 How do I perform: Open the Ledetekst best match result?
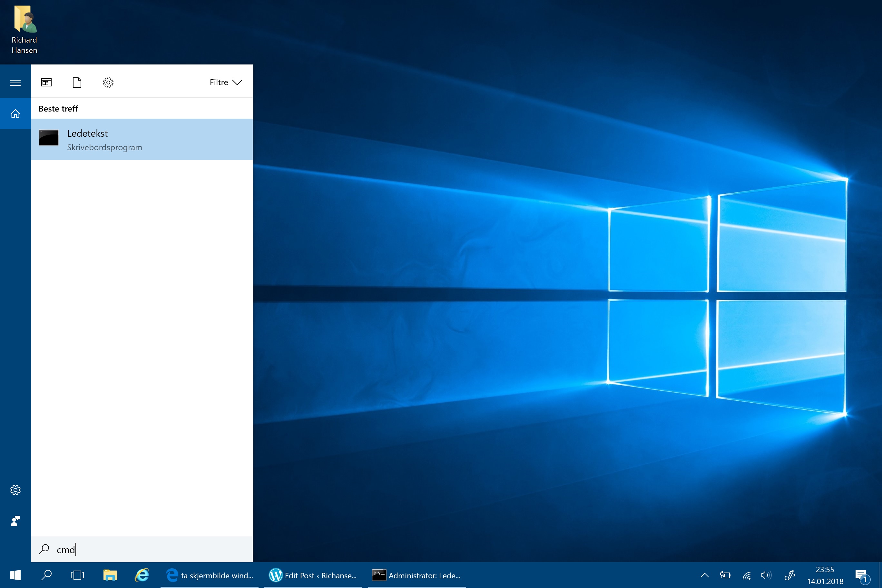coord(142,140)
